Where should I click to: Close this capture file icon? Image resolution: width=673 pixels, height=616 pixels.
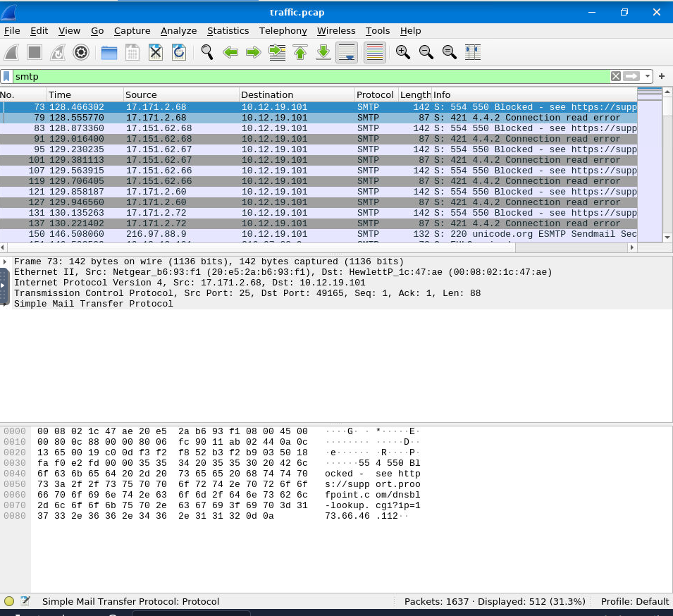coord(155,52)
